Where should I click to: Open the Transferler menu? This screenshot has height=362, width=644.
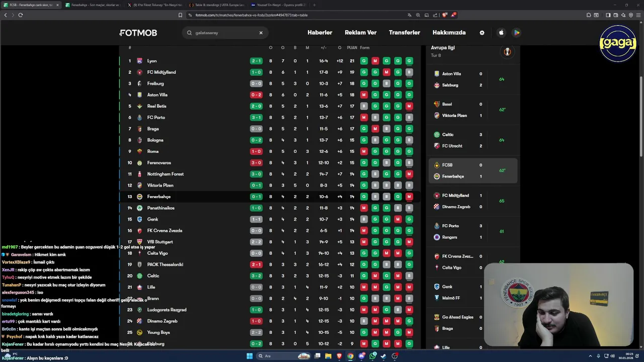405,33
